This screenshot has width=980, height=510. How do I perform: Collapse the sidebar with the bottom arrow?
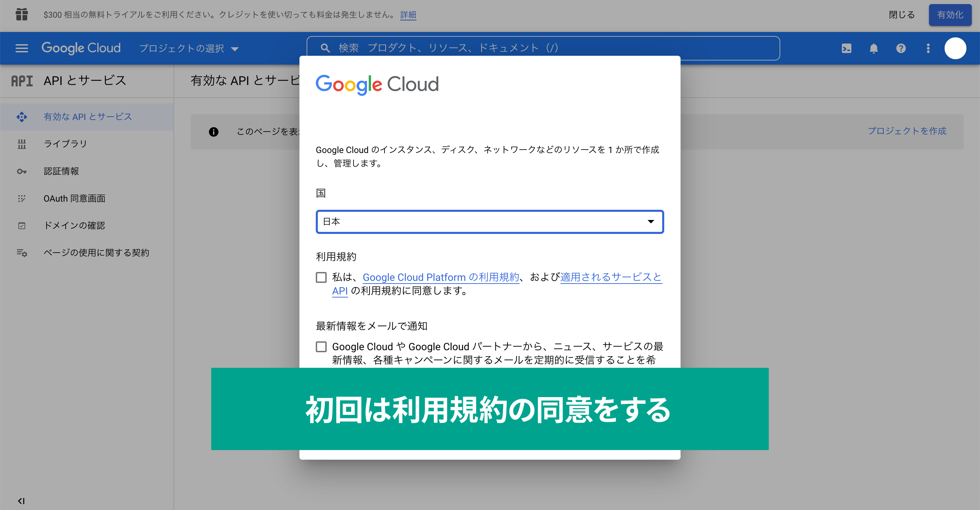click(x=21, y=501)
